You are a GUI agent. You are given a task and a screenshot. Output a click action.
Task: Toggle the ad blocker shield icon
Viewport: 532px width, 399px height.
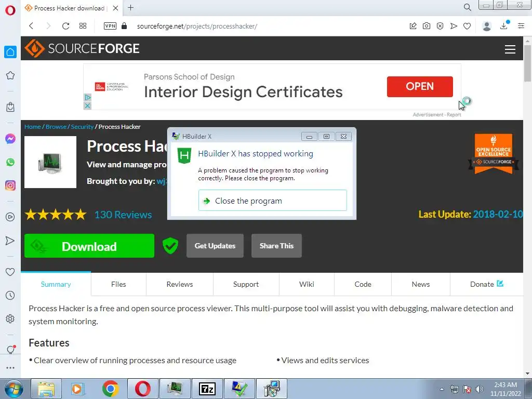click(x=440, y=26)
